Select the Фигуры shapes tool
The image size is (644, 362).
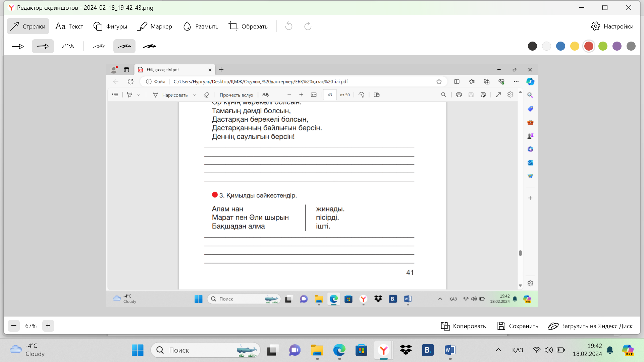110,26
